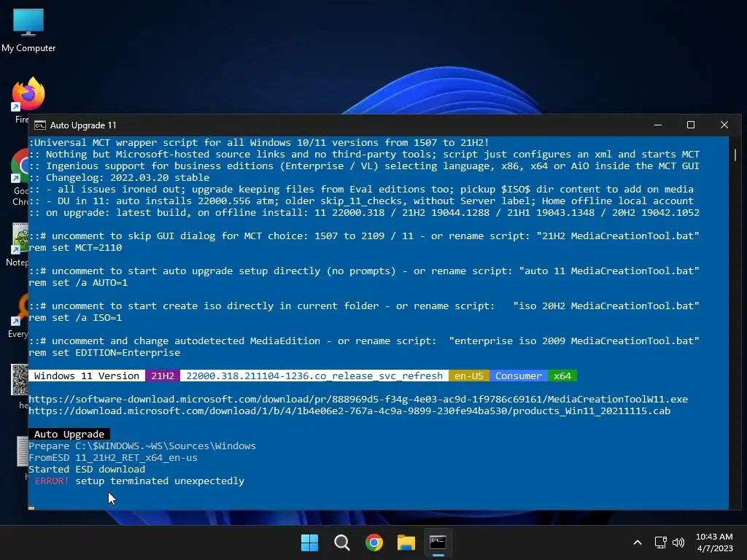Click the 'Changelog: 2022.03.20 stable' line
This screenshot has height=560, width=747.
119,178
